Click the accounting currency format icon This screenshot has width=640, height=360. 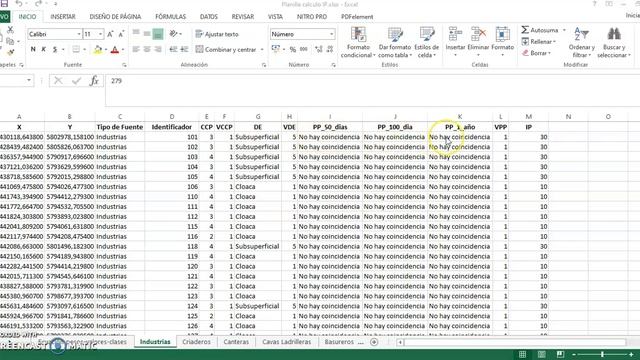click(276, 49)
